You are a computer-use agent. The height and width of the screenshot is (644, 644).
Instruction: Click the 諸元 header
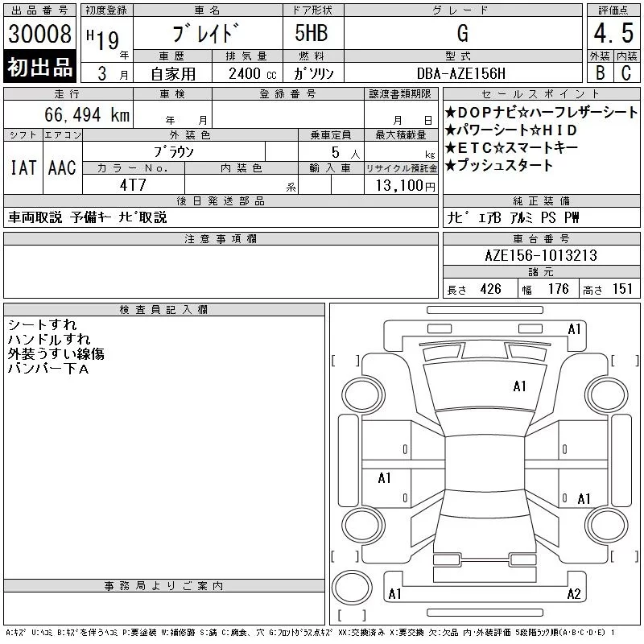tap(541, 272)
